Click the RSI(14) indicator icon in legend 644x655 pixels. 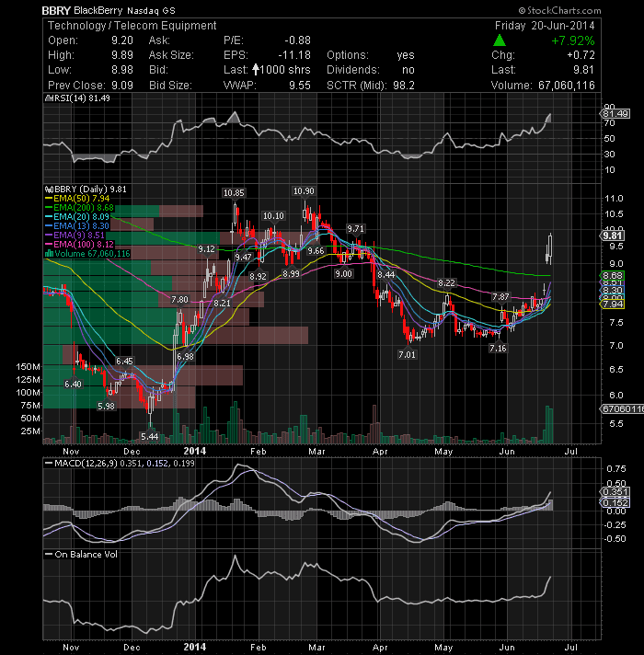(x=49, y=98)
